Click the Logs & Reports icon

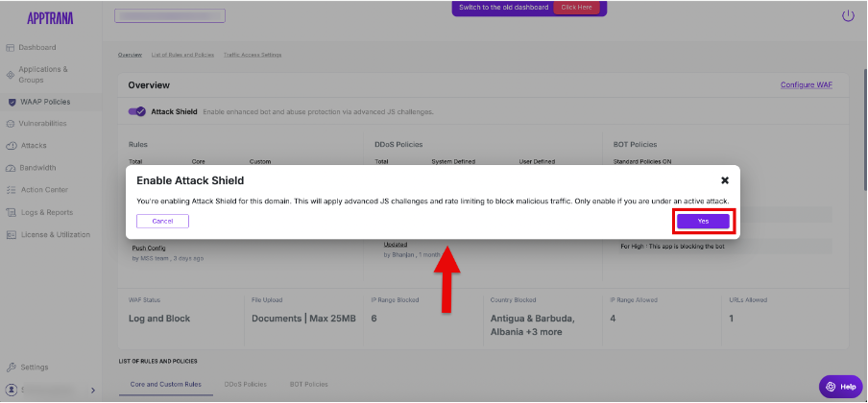click(x=11, y=213)
